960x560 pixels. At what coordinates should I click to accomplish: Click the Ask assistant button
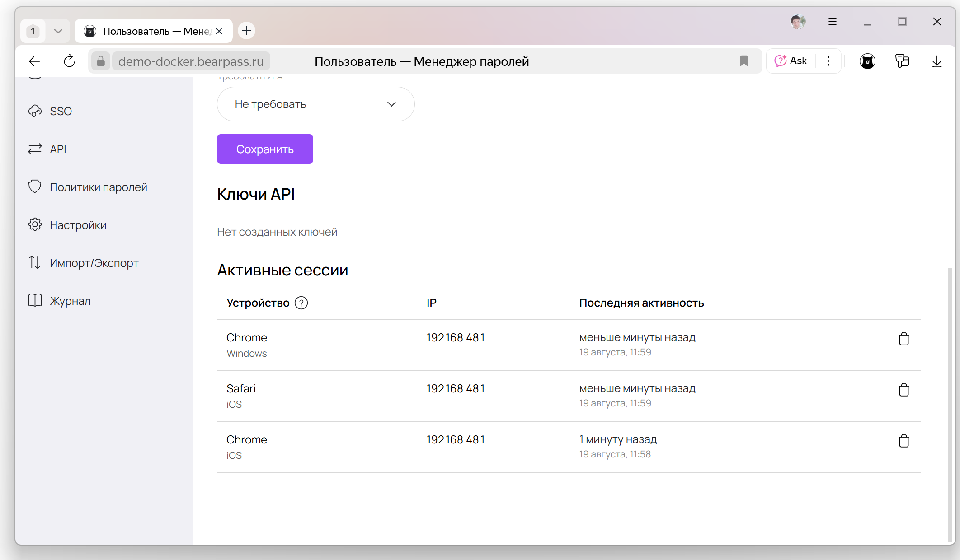coord(791,61)
